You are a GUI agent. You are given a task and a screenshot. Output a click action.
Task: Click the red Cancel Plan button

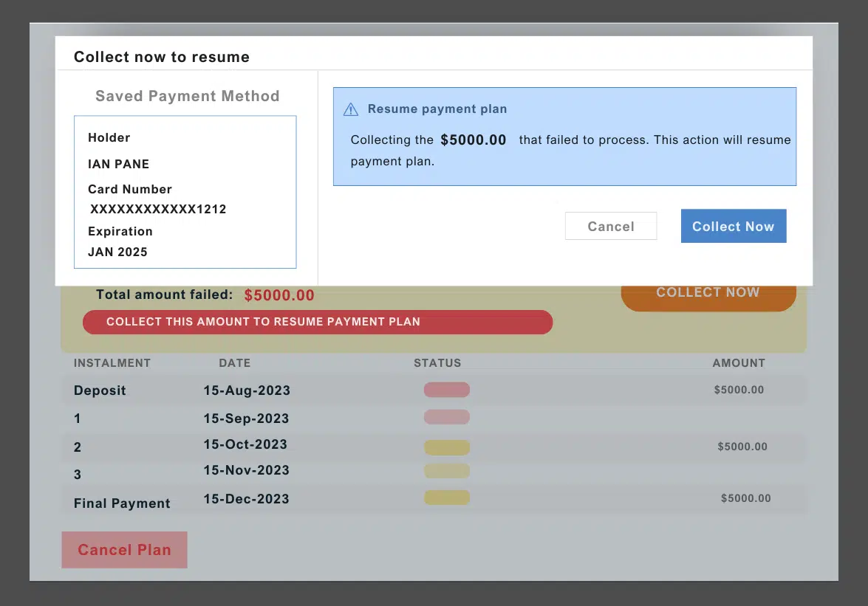(x=125, y=550)
